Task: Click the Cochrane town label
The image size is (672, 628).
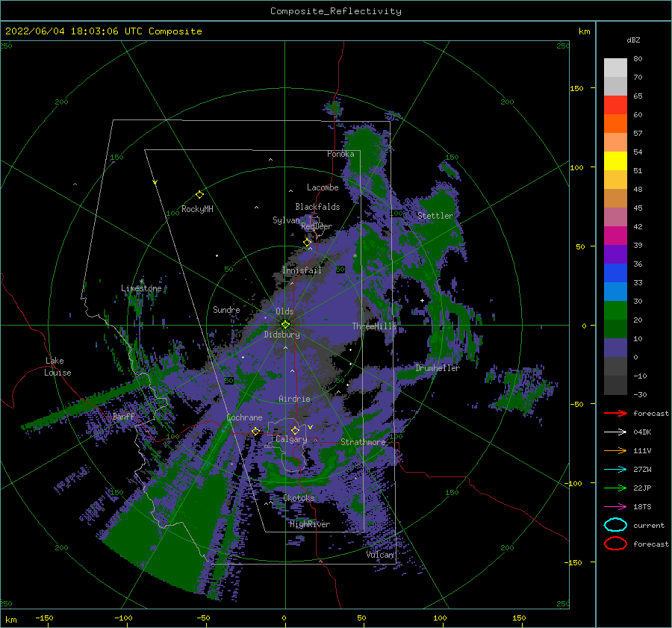Action: point(244,417)
